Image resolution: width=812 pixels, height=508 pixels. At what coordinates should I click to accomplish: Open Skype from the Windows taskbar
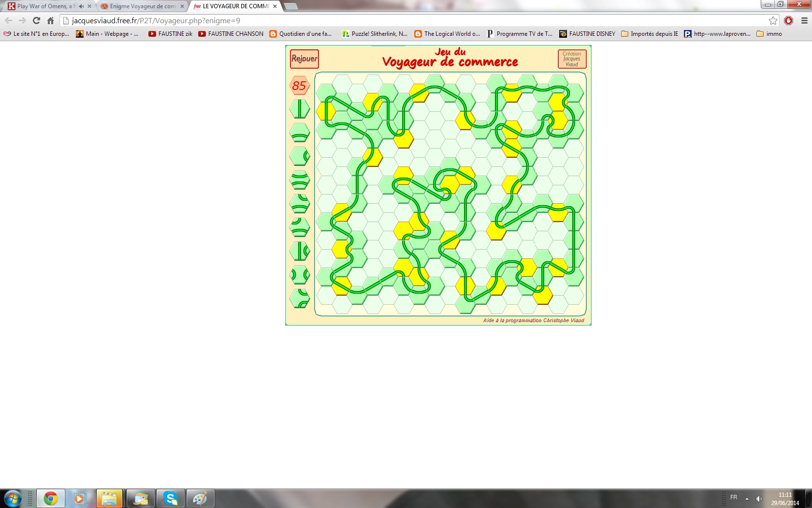(x=170, y=498)
